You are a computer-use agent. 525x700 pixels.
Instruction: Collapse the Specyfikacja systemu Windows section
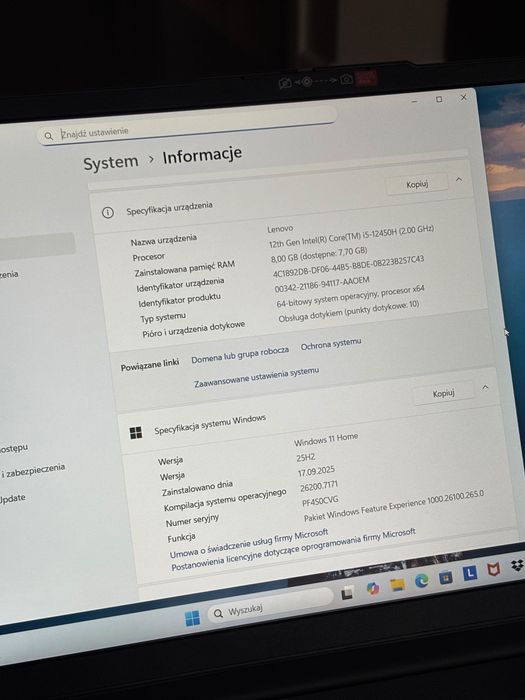[485, 388]
